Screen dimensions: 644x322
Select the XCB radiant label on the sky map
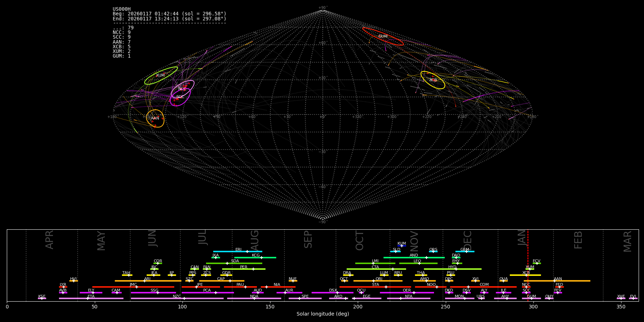click(x=433, y=80)
